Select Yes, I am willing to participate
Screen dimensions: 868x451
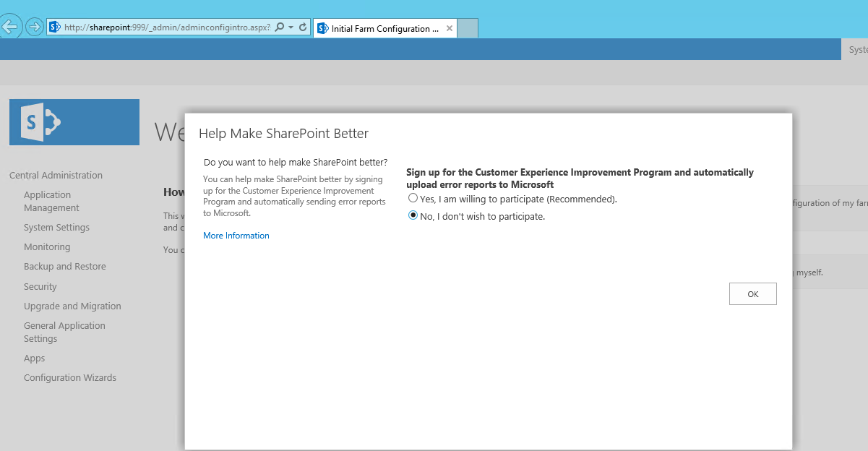coord(413,198)
